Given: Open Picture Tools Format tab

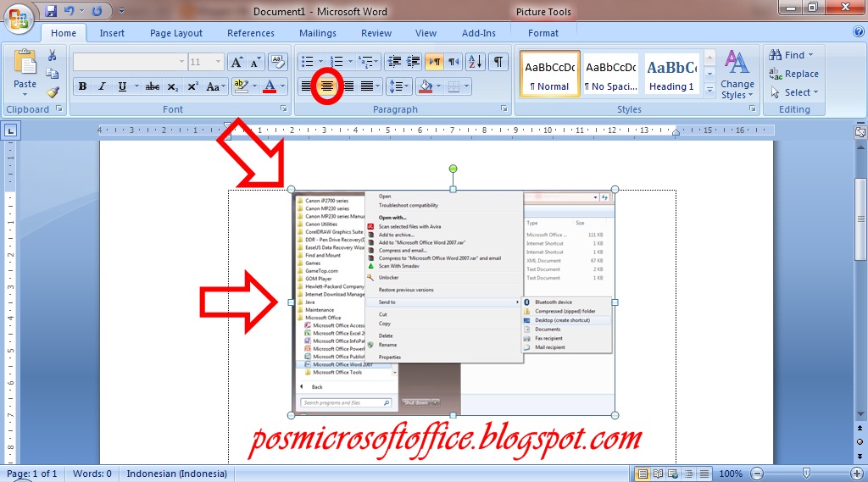Looking at the screenshot, I should pos(543,33).
